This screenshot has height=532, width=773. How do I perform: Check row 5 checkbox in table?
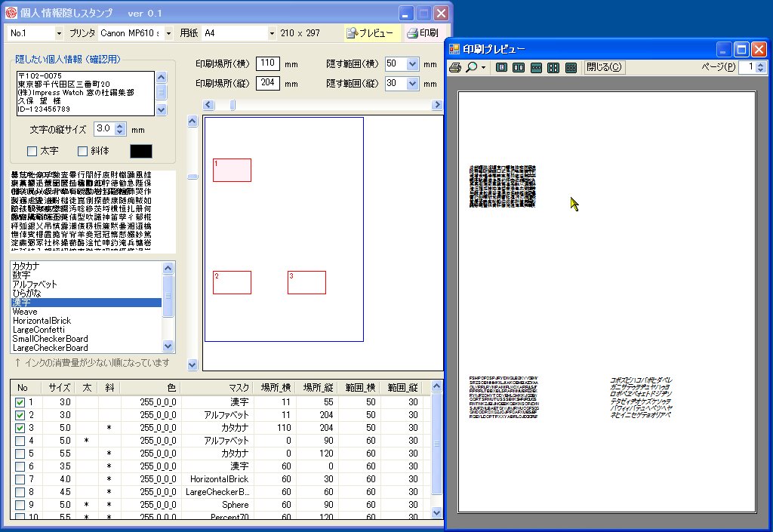coord(20,454)
